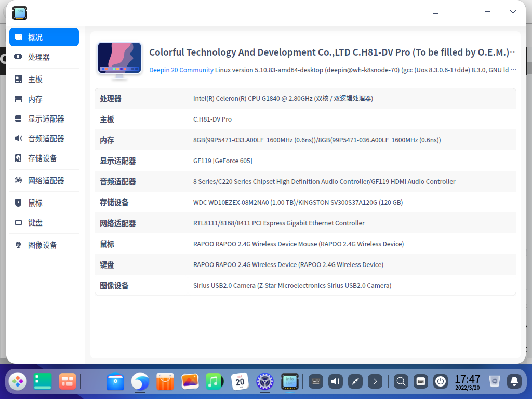532x399 pixels.
Task: Click the 鼠标 mouse icon in sidebar
Action: point(18,203)
